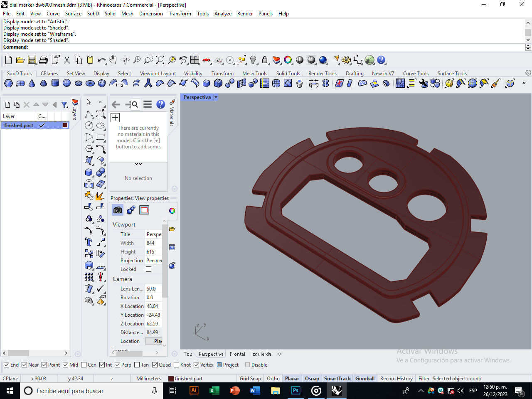532x399 pixels.
Task: Click the status bar current layer color swatch
Action: 171,378
